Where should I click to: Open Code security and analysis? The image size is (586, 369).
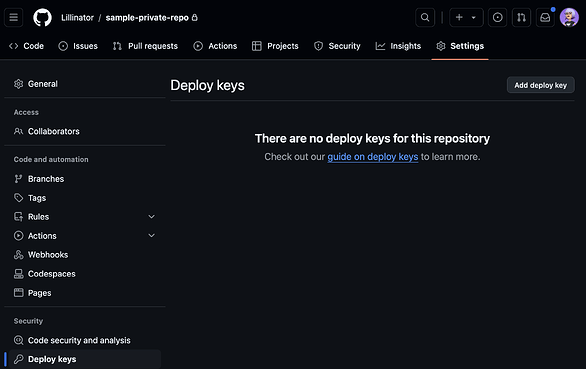pyautogui.click(x=85, y=340)
